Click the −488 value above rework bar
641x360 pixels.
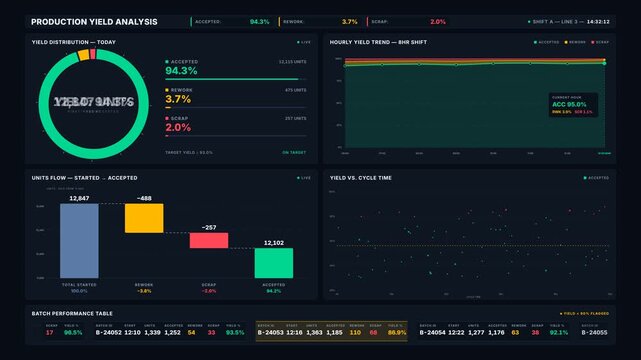pyautogui.click(x=144, y=198)
